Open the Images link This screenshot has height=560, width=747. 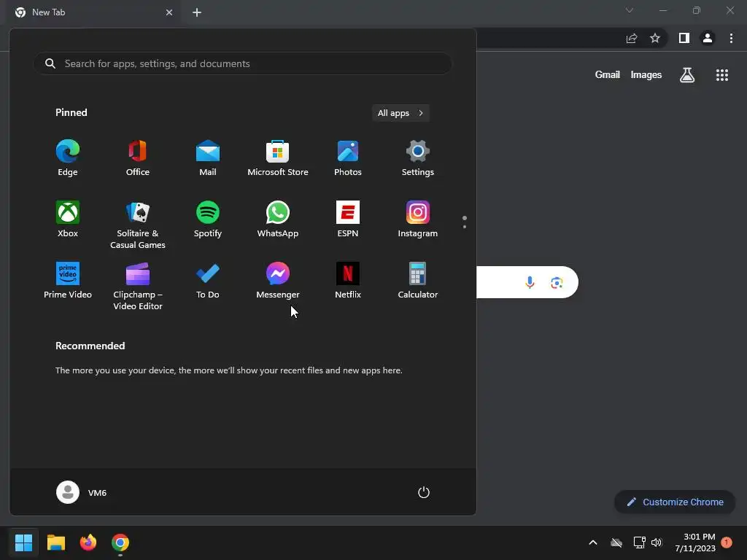(x=646, y=75)
